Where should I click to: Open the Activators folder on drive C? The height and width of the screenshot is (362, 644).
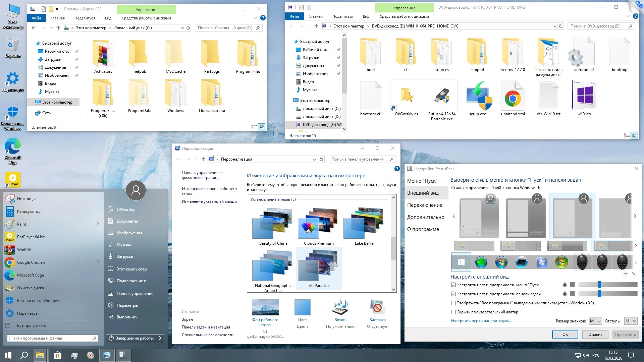pos(103,54)
